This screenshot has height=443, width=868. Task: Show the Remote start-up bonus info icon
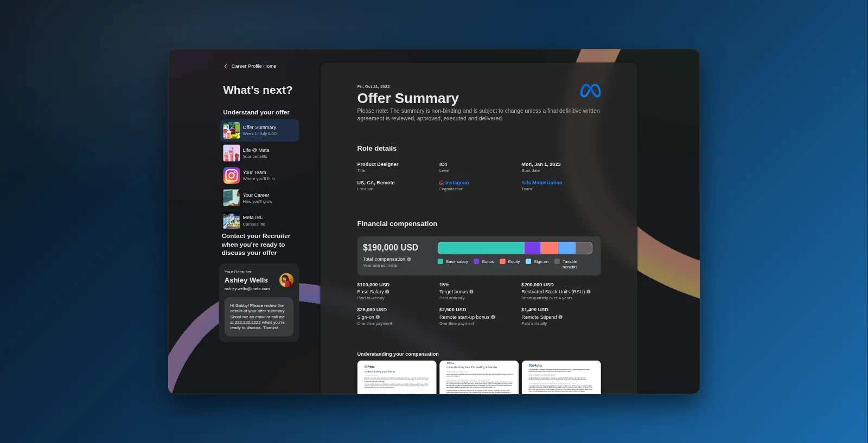(x=493, y=317)
